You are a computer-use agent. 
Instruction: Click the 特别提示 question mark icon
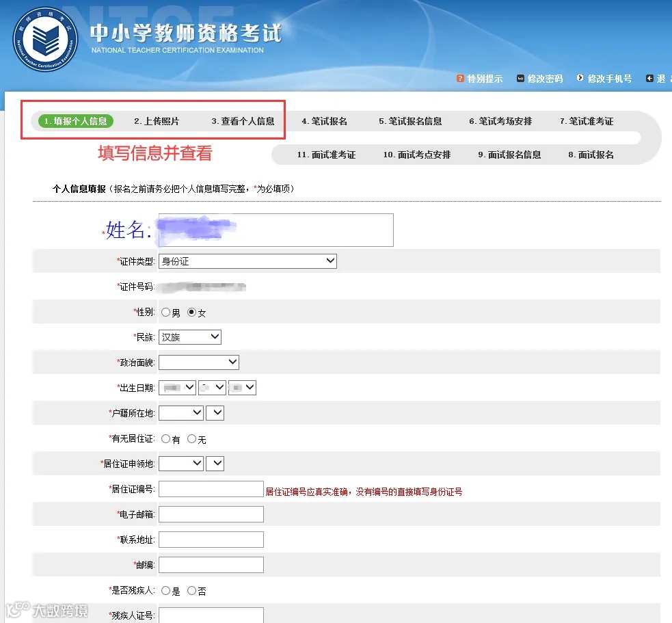pyautogui.click(x=461, y=79)
